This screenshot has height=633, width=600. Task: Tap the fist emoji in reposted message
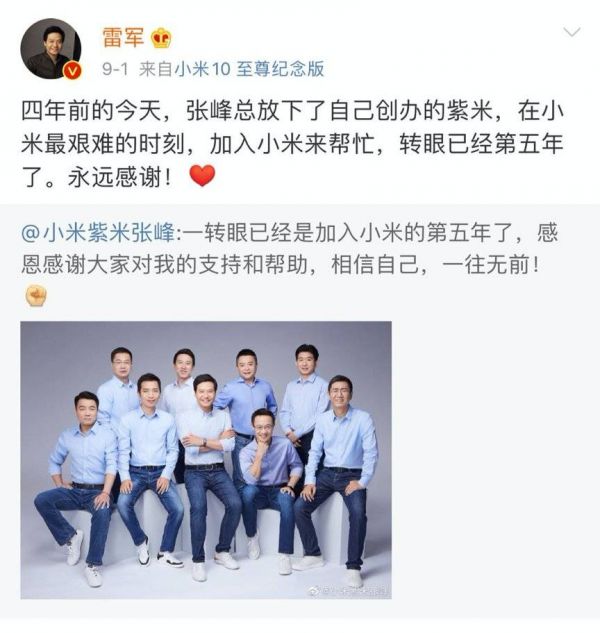(x=36, y=295)
